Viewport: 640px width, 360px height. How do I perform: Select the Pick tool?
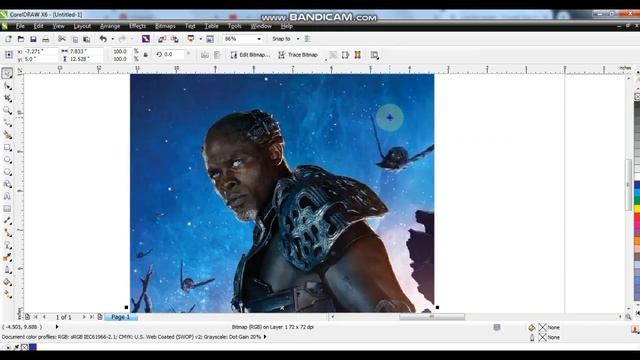point(7,73)
